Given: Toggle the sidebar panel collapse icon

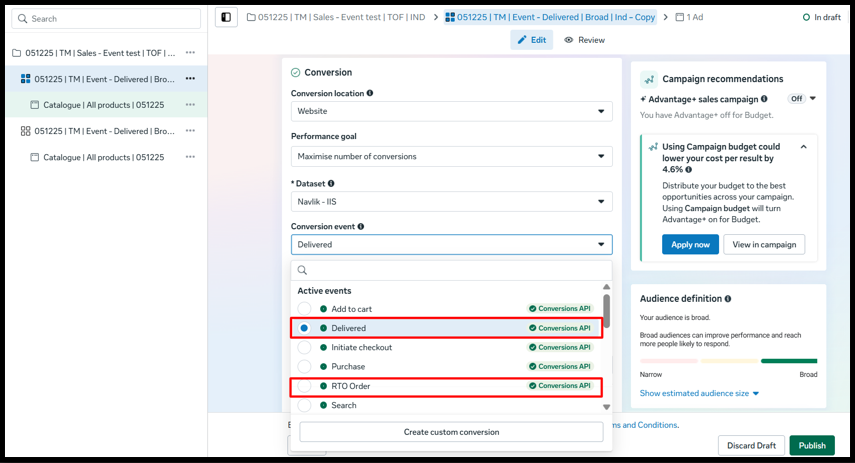Looking at the screenshot, I should click(x=226, y=17).
